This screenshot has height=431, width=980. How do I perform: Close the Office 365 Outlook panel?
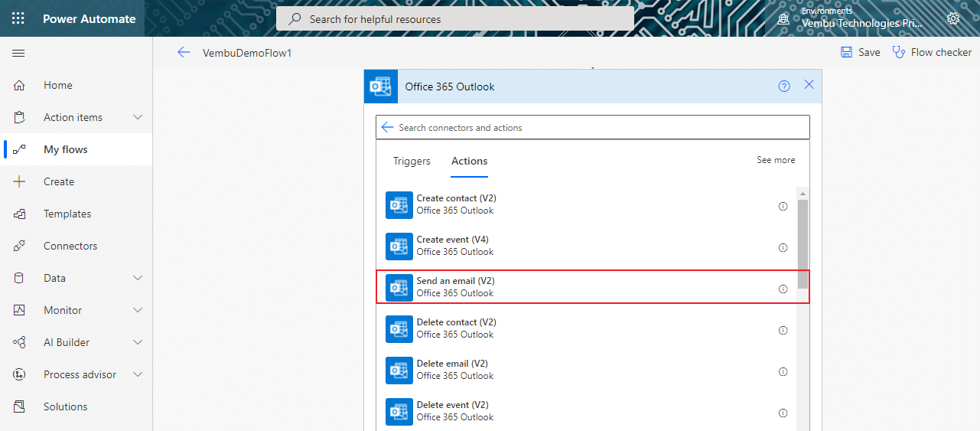[809, 85]
